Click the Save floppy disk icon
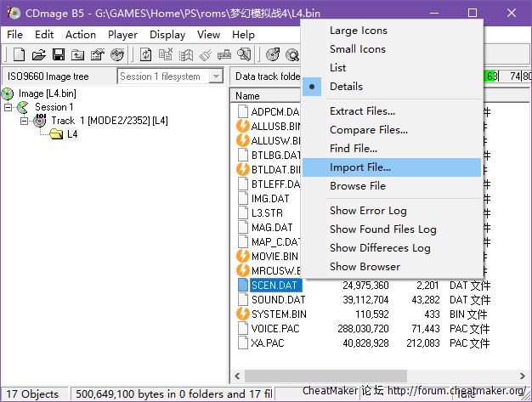 (58, 54)
